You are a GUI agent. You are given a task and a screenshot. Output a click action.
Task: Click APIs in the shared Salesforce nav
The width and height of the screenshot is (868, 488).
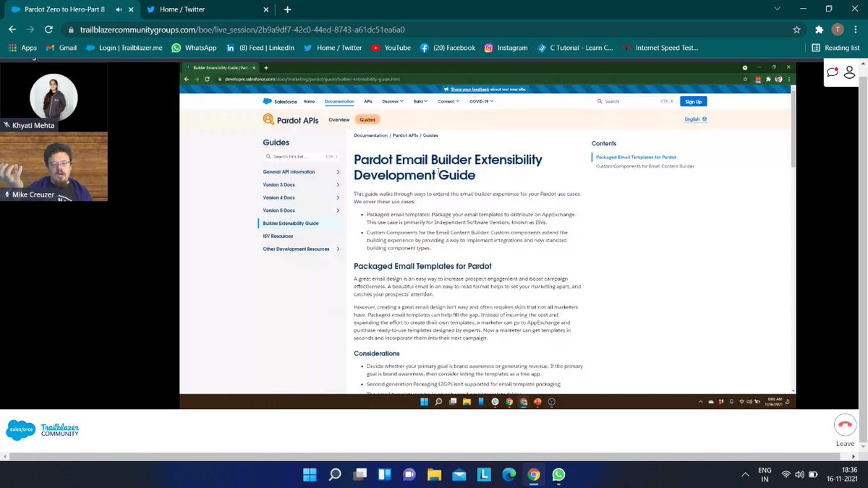coord(368,101)
